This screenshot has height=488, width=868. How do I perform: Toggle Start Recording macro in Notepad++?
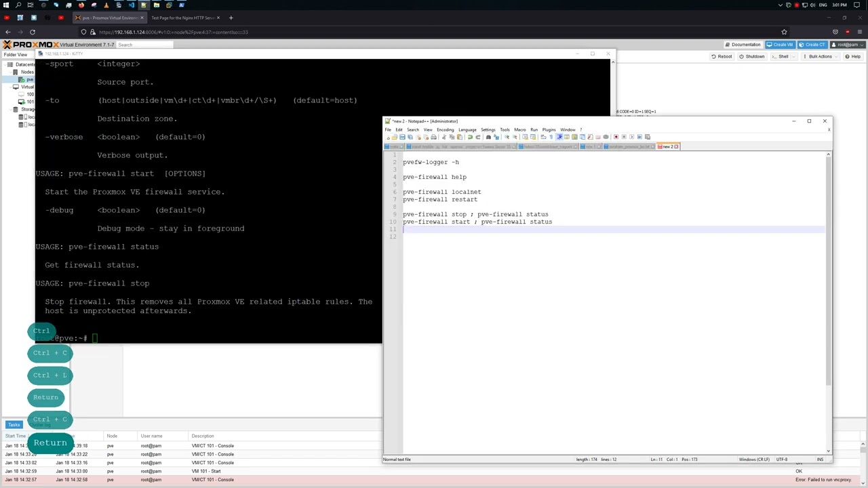point(616,137)
